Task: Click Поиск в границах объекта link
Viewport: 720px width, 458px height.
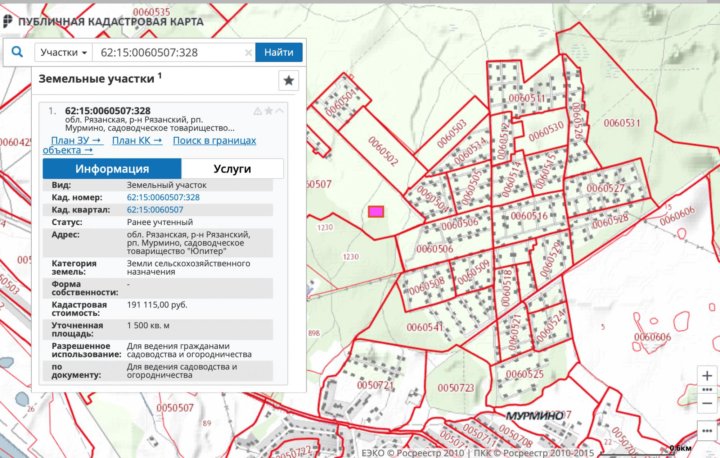Action: point(214,141)
